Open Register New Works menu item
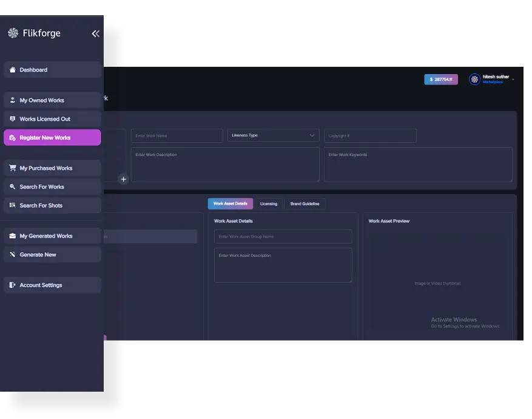This screenshot has height=419, width=532. 52,138
